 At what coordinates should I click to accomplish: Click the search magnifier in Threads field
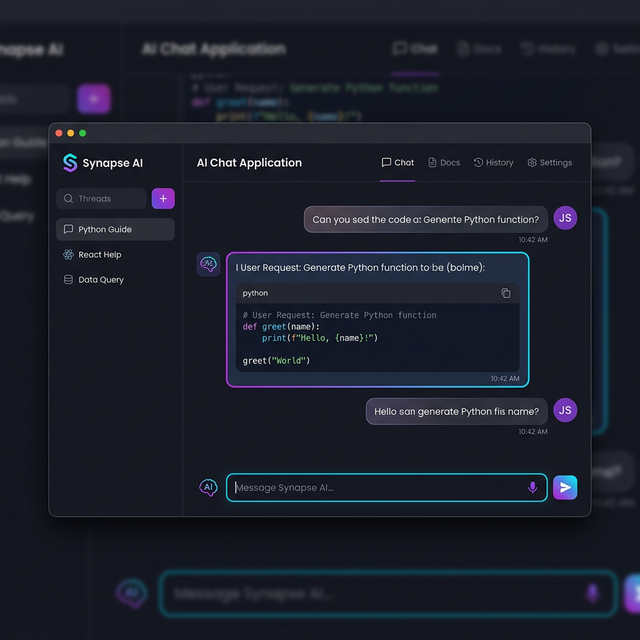tap(68, 198)
